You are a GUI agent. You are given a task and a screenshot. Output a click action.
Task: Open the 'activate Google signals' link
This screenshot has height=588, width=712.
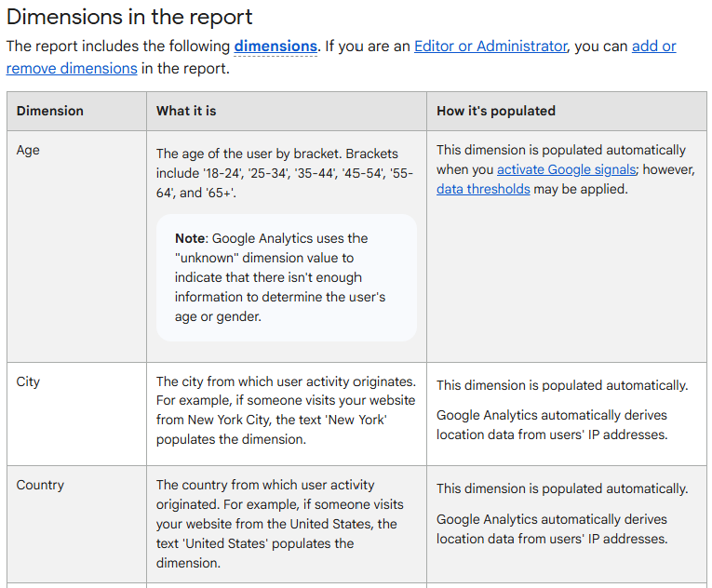point(566,169)
